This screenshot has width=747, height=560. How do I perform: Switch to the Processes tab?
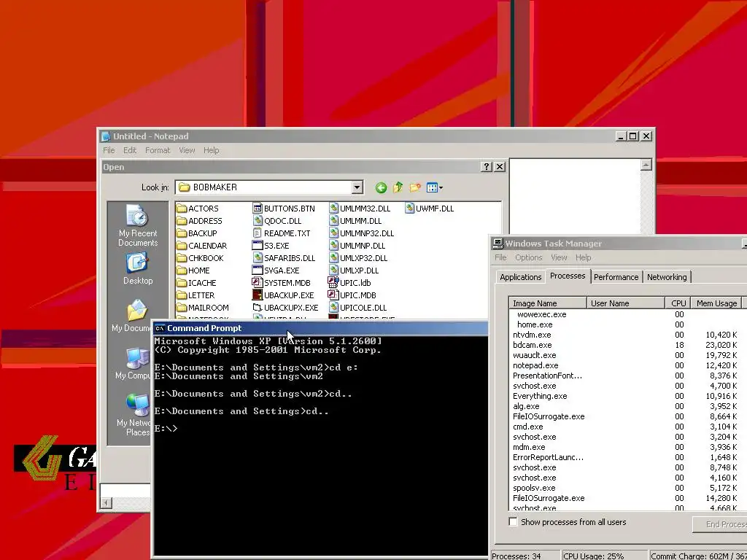click(568, 276)
